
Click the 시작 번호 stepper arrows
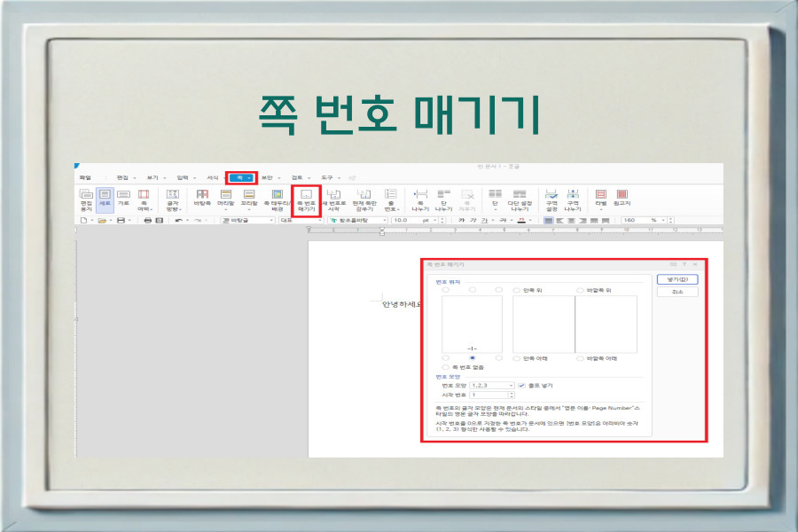click(512, 395)
